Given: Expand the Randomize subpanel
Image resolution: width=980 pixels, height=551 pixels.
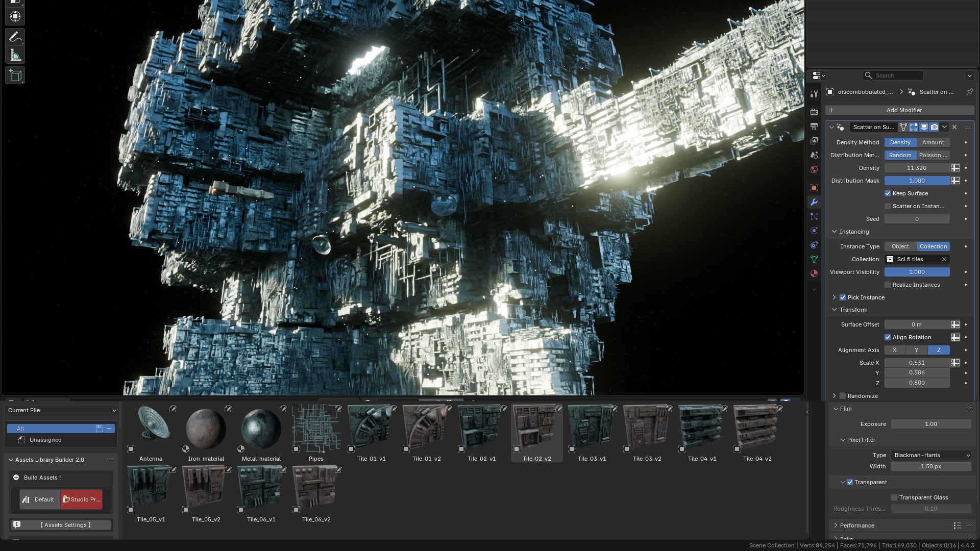Looking at the screenshot, I should coord(835,396).
